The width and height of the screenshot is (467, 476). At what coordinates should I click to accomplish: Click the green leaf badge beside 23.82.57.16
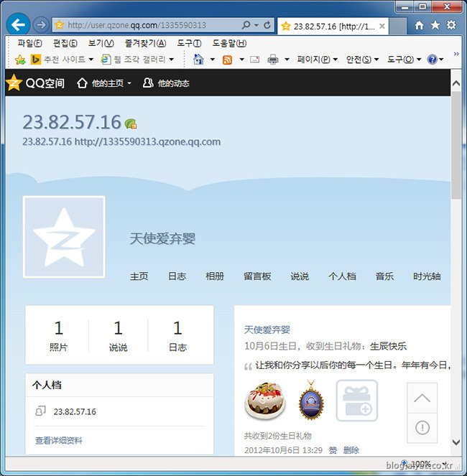tap(131, 123)
